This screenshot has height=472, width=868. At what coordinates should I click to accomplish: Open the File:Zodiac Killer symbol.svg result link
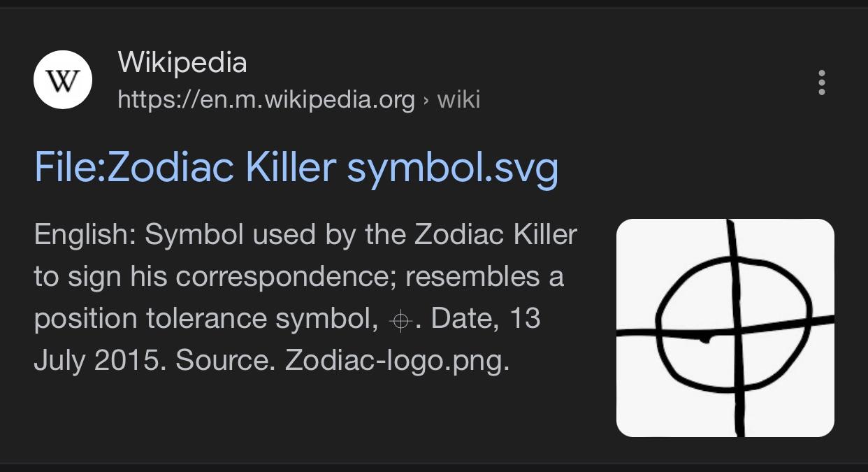pyautogui.click(x=296, y=168)
